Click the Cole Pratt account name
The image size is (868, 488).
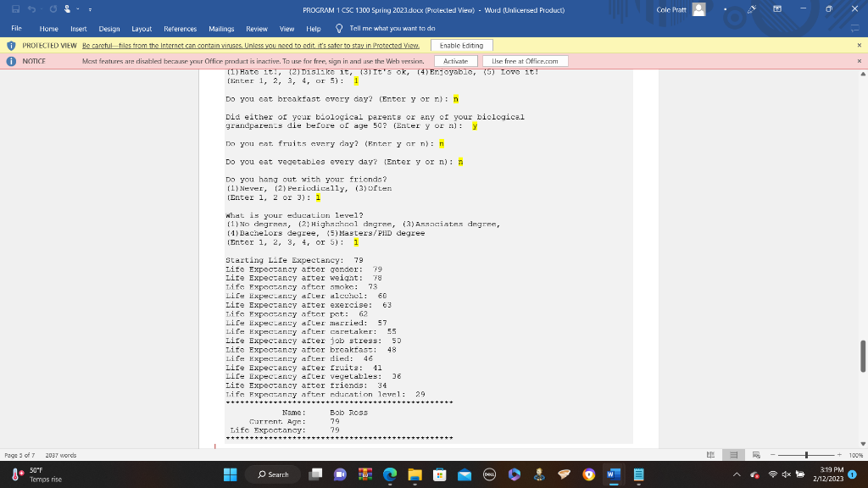click(671, 9)
